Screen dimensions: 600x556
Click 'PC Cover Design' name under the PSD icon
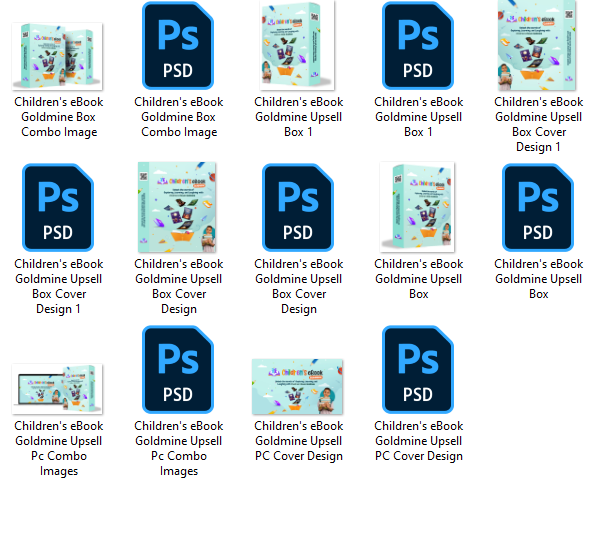(x=419, y=441)
